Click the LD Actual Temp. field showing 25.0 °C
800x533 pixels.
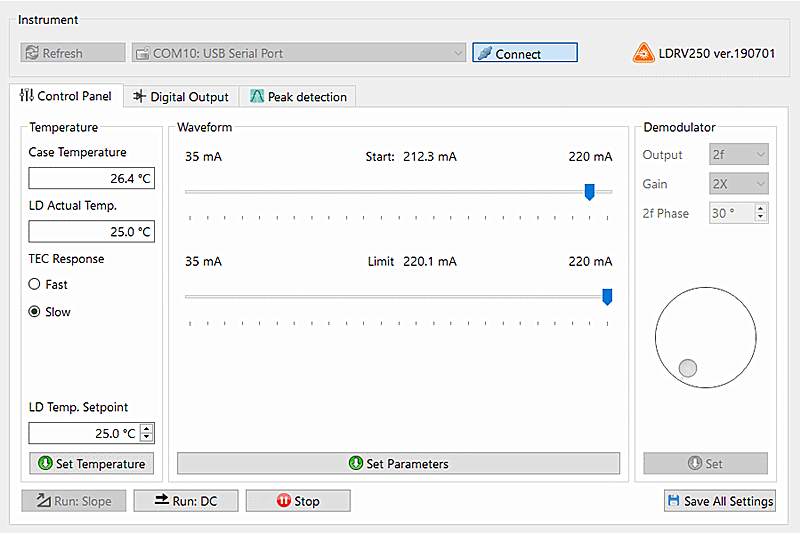[x=91, y=232]
